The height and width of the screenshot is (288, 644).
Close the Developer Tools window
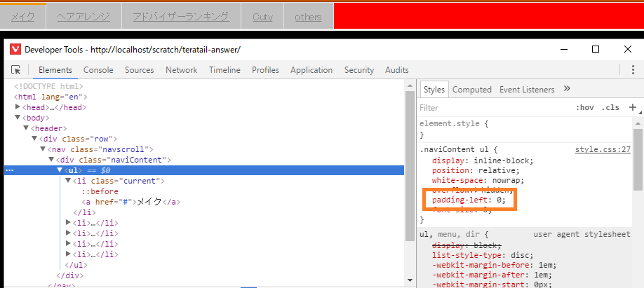click(628, 49)
